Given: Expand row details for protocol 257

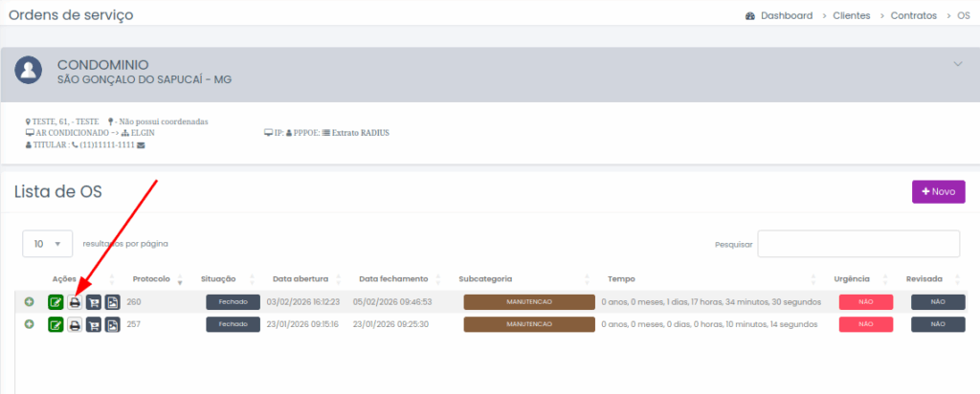Looking at the screenshot, I should coord(29,325).
